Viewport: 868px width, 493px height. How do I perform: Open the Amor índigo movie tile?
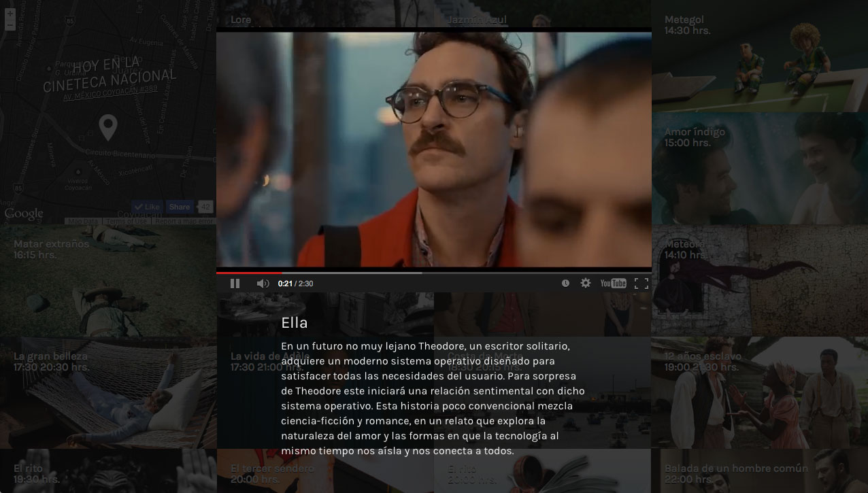click(x=759, y=170)
